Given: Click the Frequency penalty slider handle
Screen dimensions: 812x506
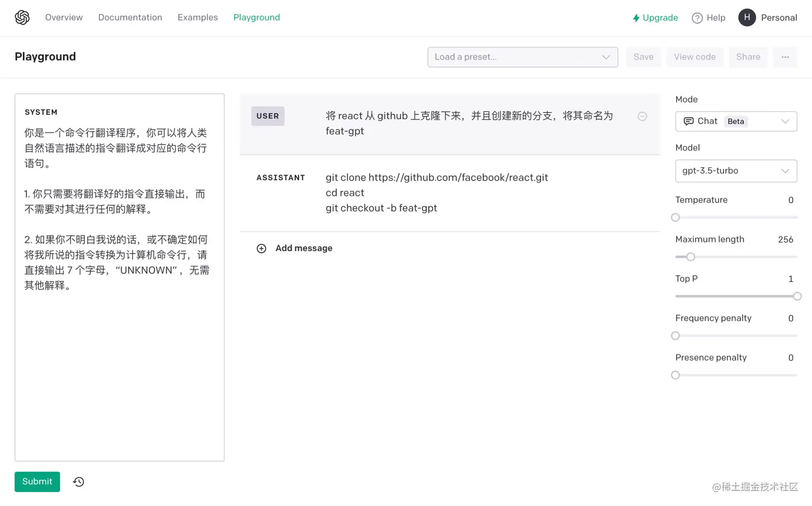Looking at the screenshot, I should point(676,336).
